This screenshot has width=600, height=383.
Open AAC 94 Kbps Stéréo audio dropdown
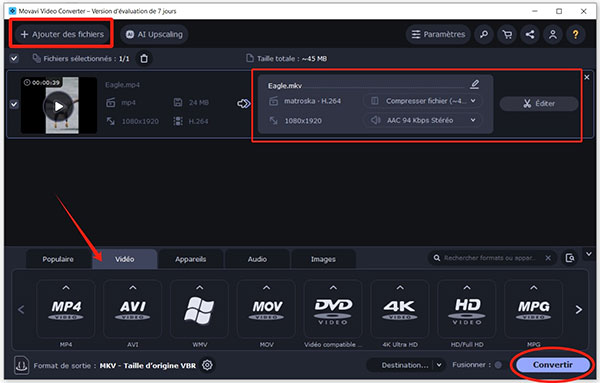tap(423, 120)
